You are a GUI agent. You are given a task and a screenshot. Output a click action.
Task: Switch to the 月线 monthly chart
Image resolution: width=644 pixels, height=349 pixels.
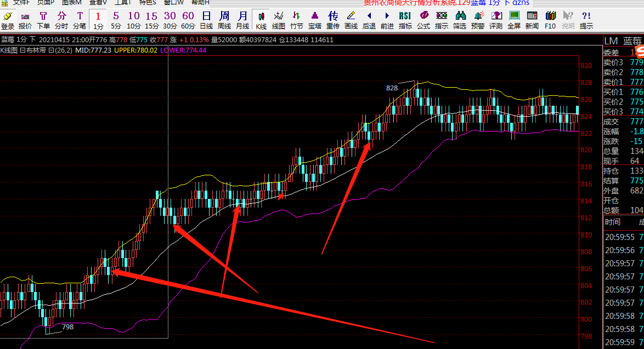click(242, 20)
